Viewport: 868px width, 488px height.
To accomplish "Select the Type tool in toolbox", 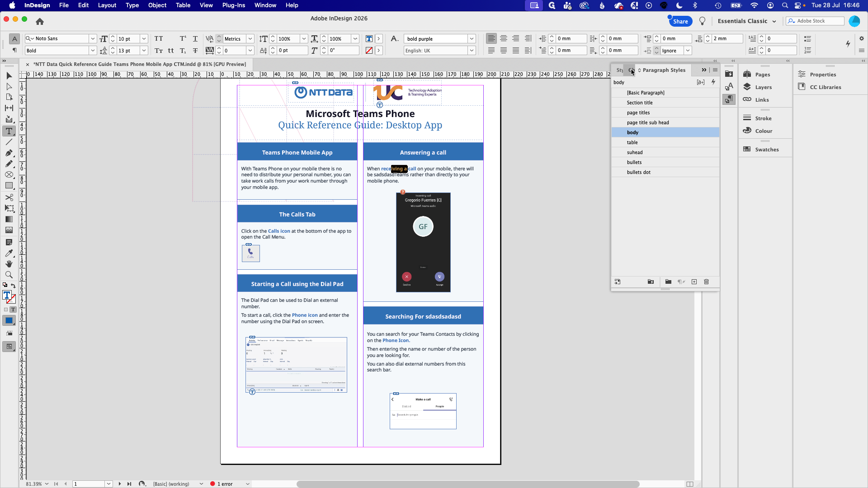I will 9,131.
